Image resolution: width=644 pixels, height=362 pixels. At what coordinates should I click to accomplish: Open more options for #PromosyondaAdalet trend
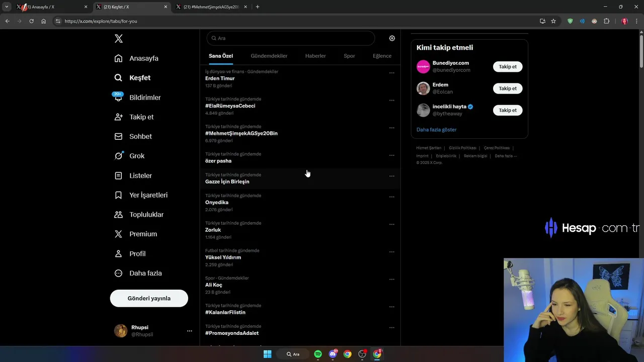tap(391, 328)
